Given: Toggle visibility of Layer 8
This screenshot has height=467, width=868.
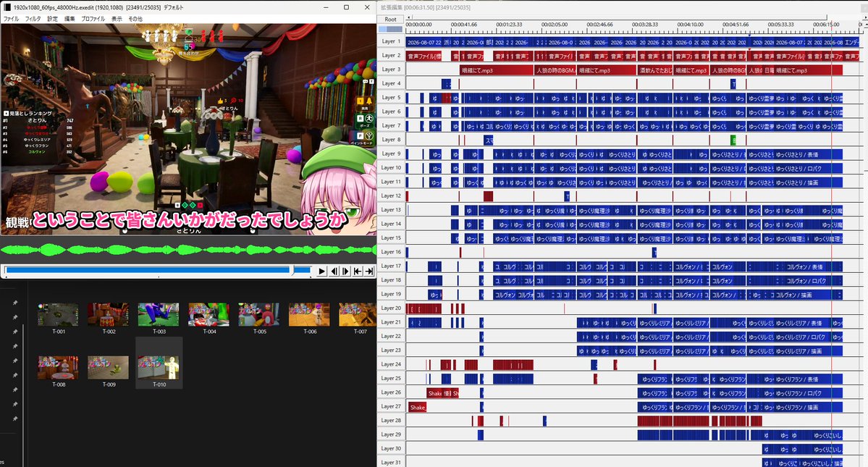Looking at the screenshot, I should [391, 140].
